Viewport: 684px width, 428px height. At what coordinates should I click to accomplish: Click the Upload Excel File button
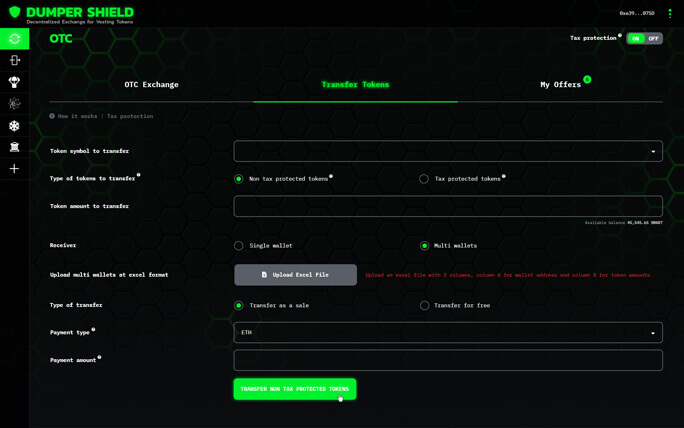pos(295,274)
